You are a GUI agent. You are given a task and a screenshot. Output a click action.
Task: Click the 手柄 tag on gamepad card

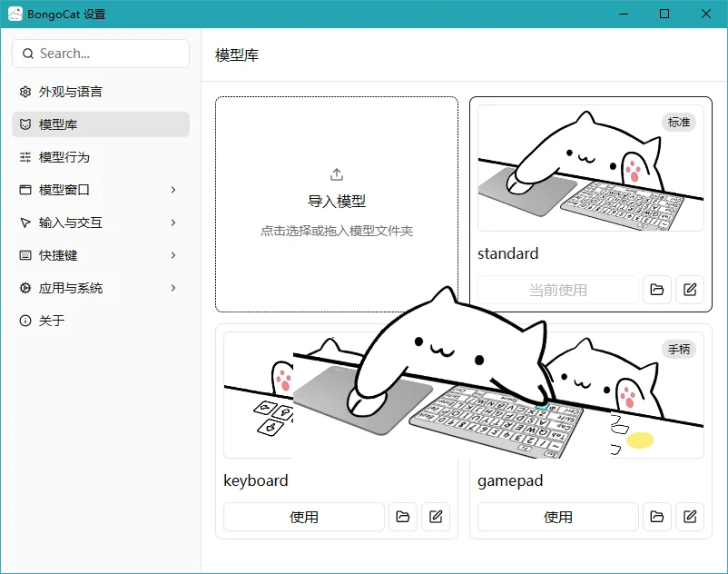(679, 350)
